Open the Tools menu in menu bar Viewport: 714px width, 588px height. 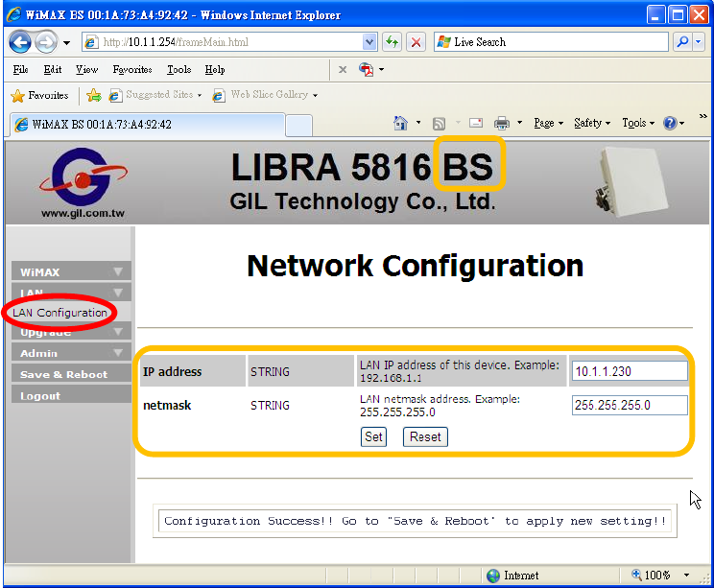pos(178,70)
